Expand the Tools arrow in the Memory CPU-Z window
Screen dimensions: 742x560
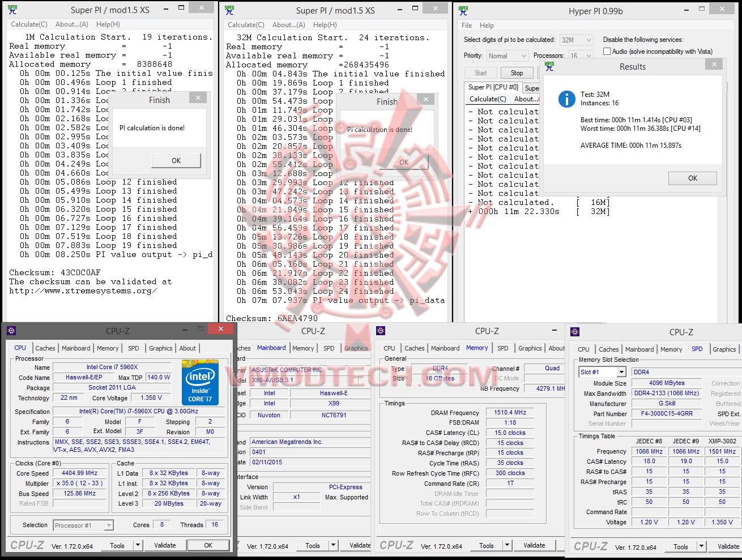tap(507, 545)
